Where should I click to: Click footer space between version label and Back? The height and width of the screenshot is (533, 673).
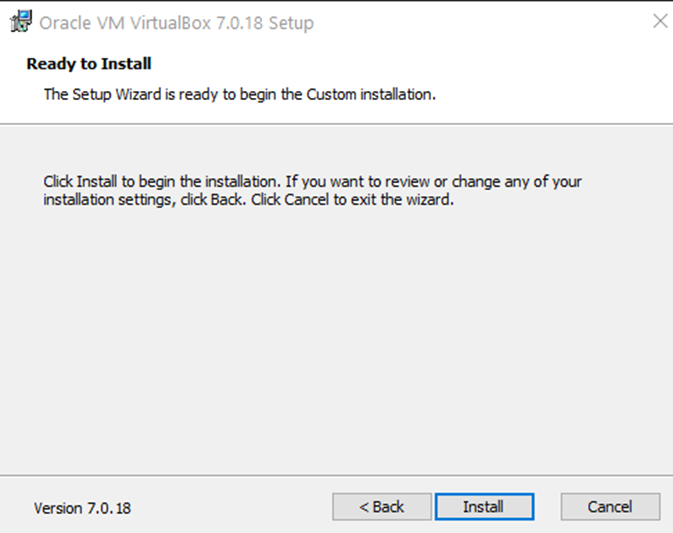tap(230, 507)
